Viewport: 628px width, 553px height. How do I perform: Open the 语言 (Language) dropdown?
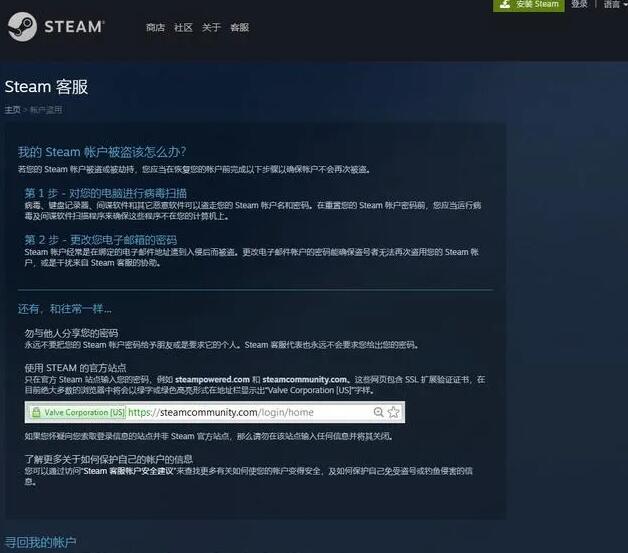611,4
